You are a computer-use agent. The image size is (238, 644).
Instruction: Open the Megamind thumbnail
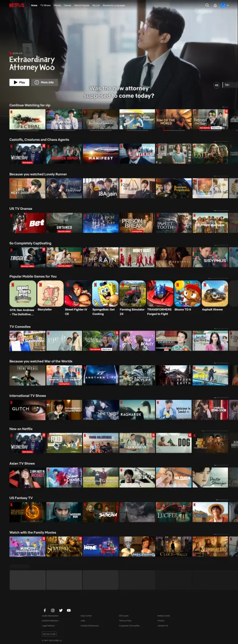[137, 546]
